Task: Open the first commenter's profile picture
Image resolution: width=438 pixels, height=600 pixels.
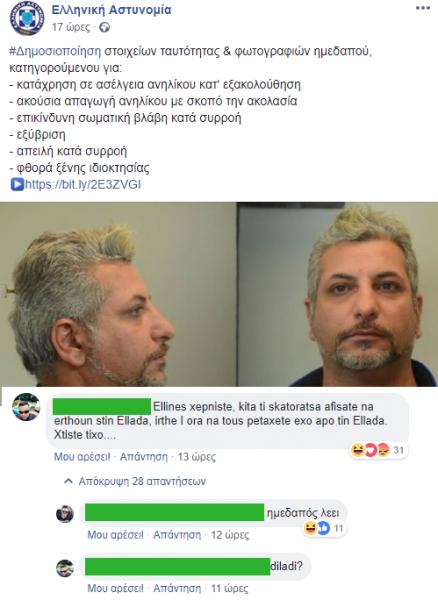Action: pyautogui.click(x=26, y=407)
